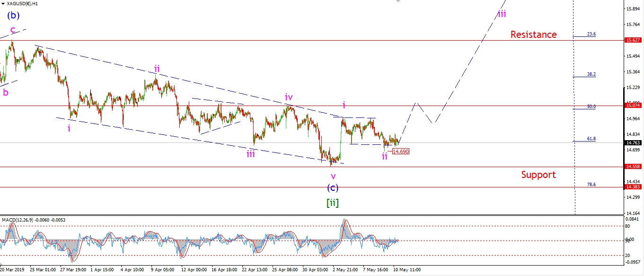This screenshot has height=276, width=644.
Task: Select the green [ii] wave label
Action: pyautogui.click(x=333, y=203)
